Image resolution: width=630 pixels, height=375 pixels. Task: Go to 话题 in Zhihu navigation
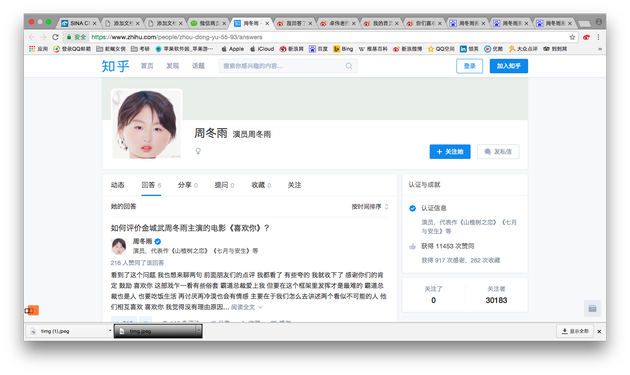tap(198, 66)
